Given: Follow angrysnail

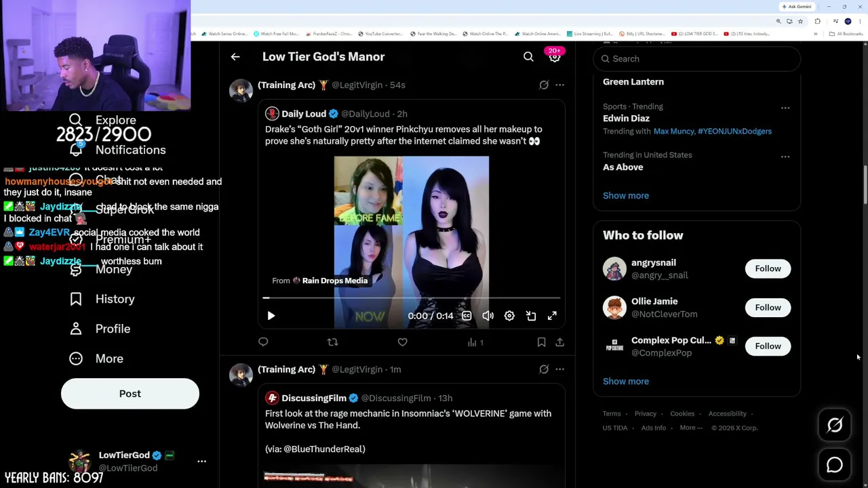Looking at the screenshot, I should 768,269.
